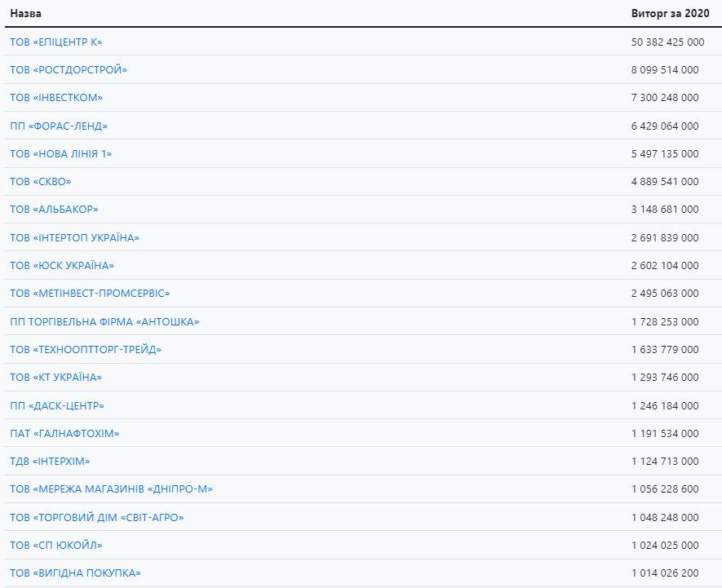Open ПП «ФОРАС-ЛЕНД» entry
Screen dimensions: 722x588
59,126
